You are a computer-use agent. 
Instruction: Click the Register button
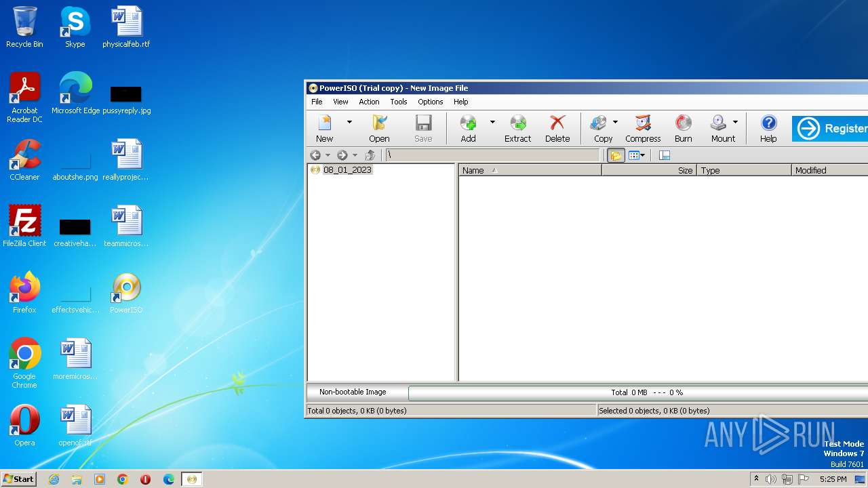830,129
